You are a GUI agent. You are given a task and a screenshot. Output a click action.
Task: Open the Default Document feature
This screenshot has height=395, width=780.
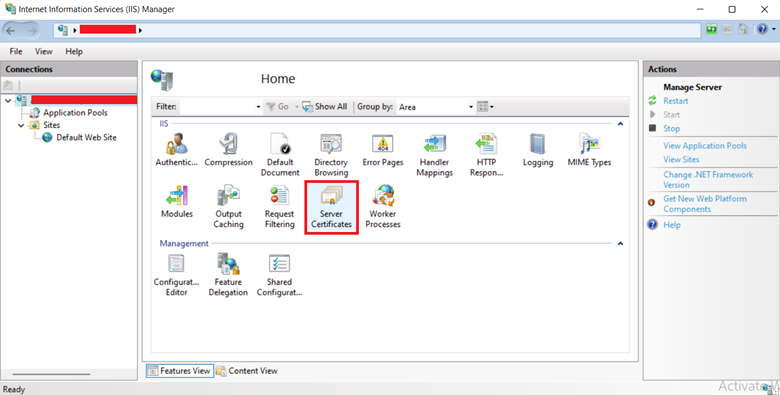tap(280, 155)
